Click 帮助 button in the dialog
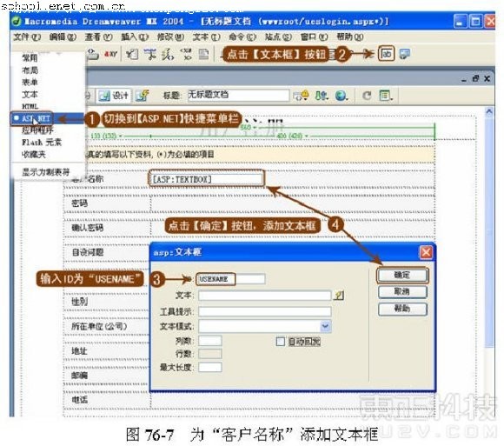504x446 pixels. tap(402, 309)
